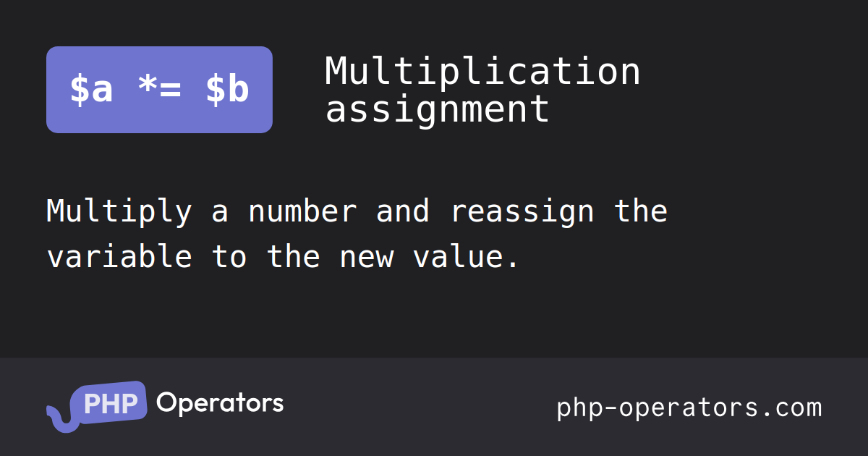Screen dimensions: 868x456
Task: Click the purple "$a *= $b" badge
Action: 159,90
